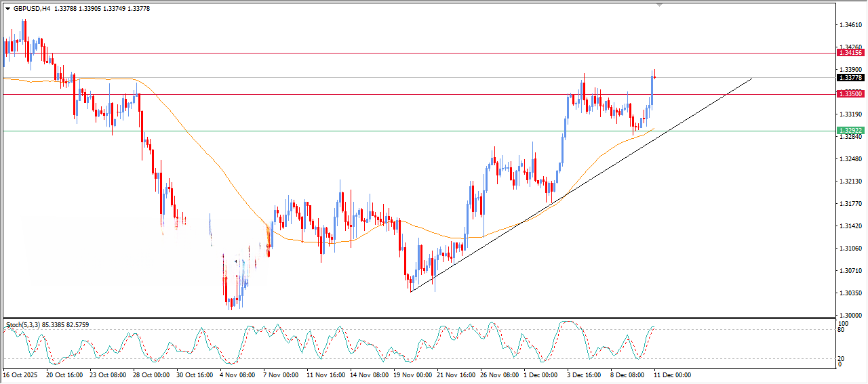This screenshot has width=868, height=384.
Task: Open the dropdown arrow beside GBPUSD,H4
Action: point(8,9)
